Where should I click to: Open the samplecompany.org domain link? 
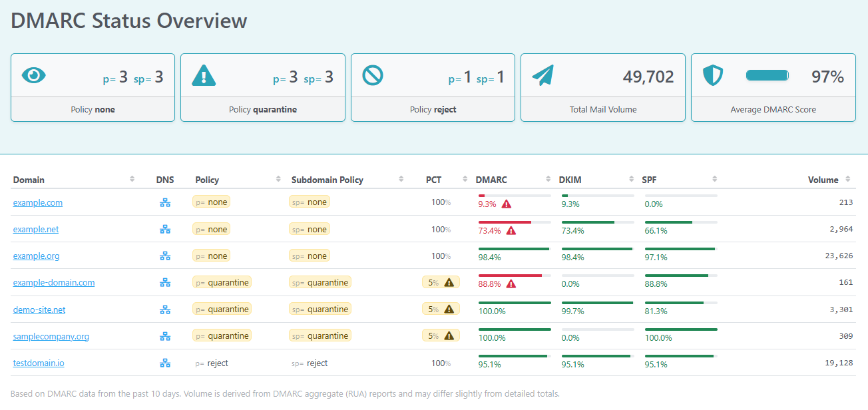[x=51, y=336]
